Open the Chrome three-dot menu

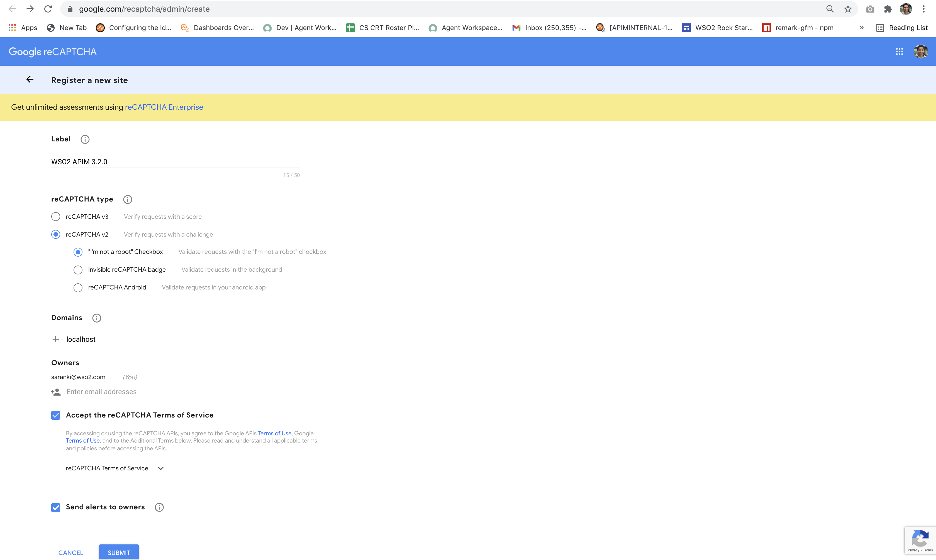923,9
